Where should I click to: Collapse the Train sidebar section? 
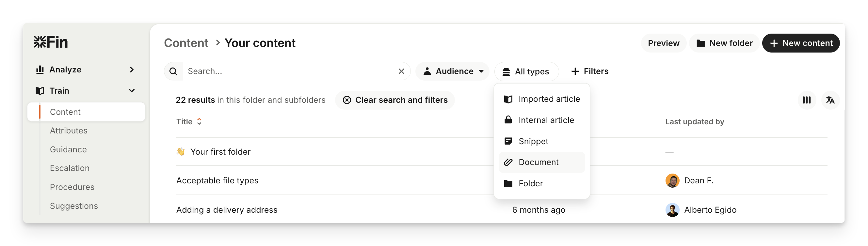pyautogui.click(x=131, y=91)
